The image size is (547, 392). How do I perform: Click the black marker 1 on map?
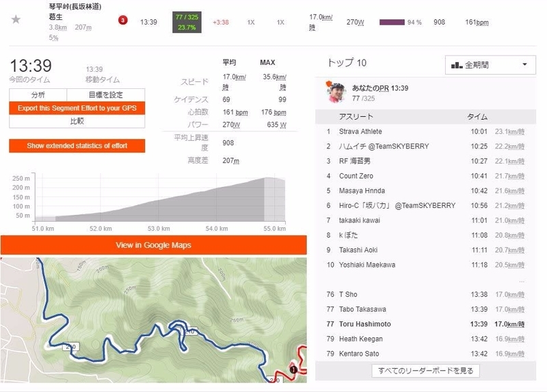(x=293, y=369)
